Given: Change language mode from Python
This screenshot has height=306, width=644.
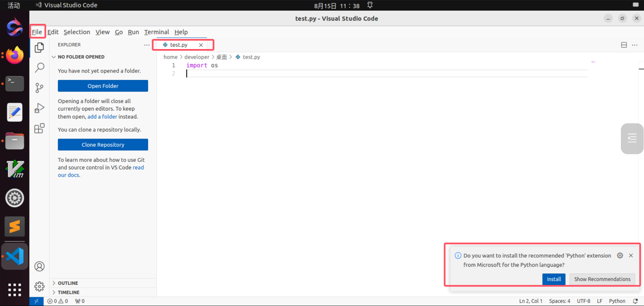Looking at the screenshot, I should 617,301.
